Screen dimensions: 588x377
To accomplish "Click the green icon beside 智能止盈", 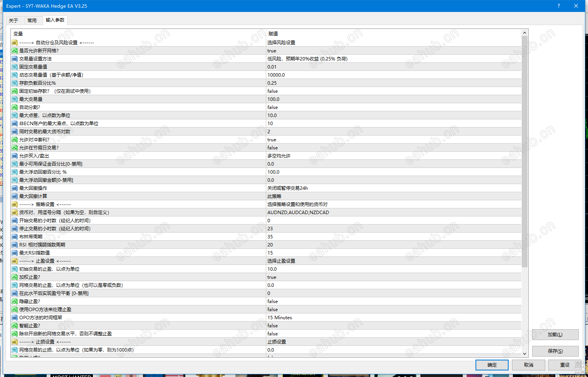I will 14,325.
